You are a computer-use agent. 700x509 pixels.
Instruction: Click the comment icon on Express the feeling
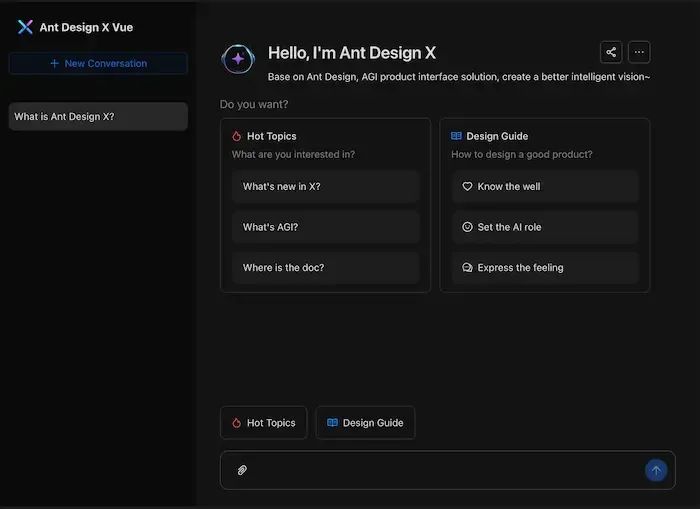tap(467, 267)
